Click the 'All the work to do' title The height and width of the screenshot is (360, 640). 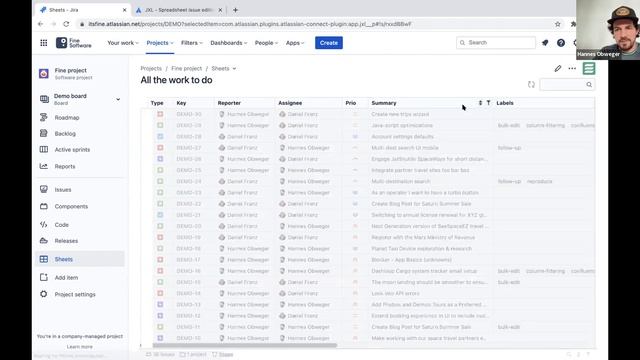pos(176,80)
